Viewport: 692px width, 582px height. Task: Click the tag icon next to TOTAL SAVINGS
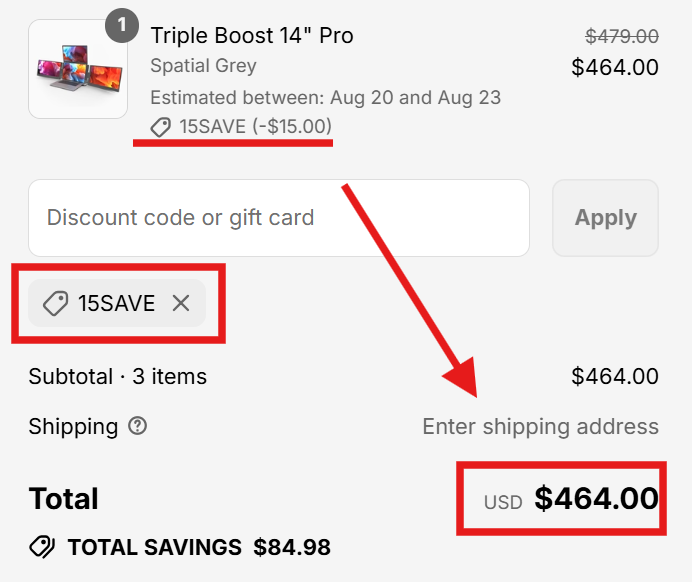(42, 547)
